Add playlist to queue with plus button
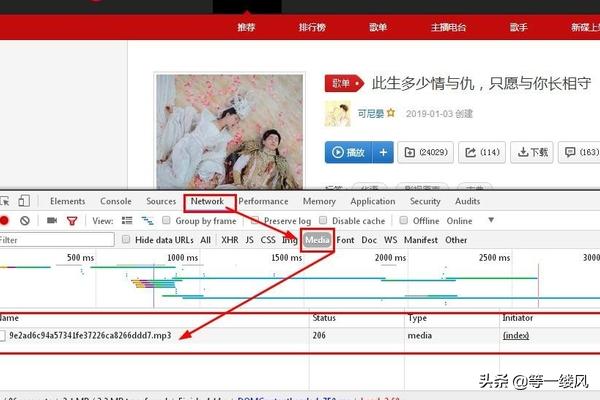Screen dimensions: 600x400 (x=382, y=152)
